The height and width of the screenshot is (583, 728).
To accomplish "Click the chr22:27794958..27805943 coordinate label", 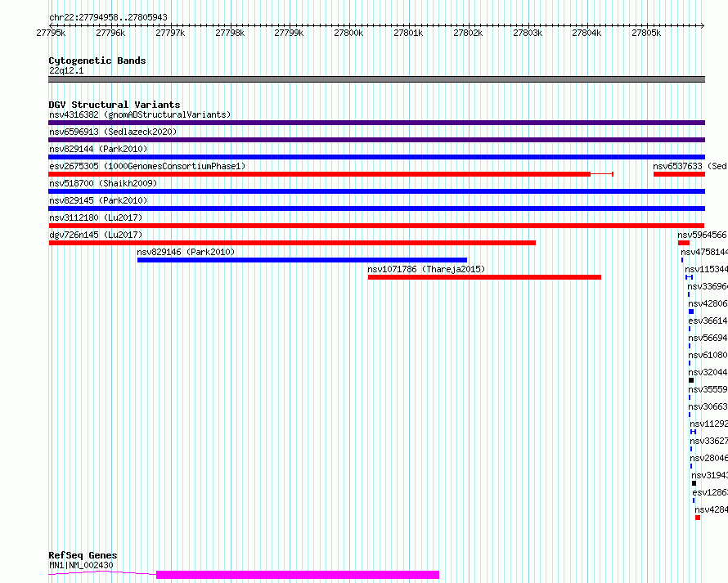I will pyautogui.click(x=108, y=17).
